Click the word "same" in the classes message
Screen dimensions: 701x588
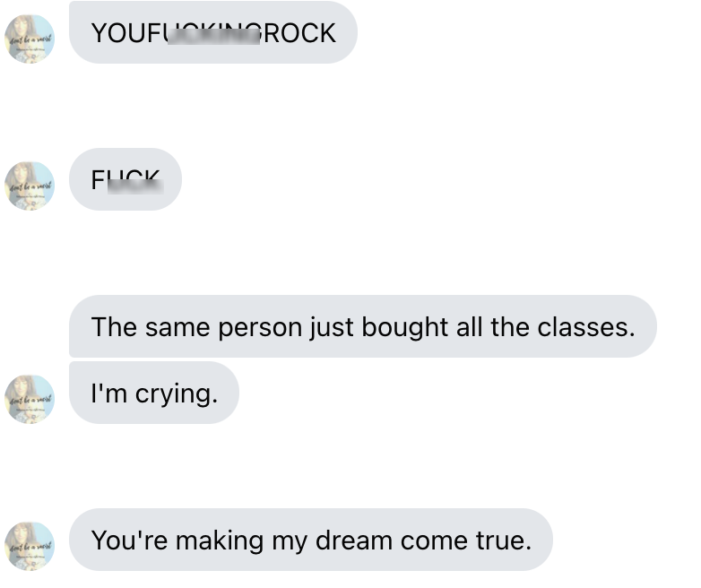177,328
